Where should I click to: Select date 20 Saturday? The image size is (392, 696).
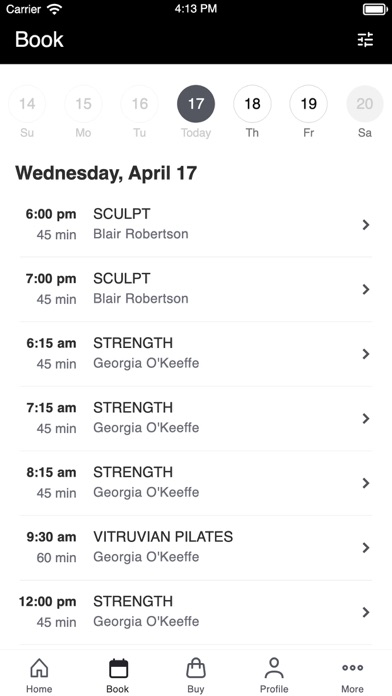click(365, 104)
